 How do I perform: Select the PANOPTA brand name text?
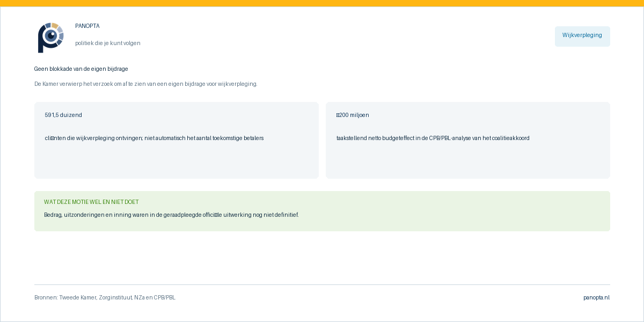point(87,26)
